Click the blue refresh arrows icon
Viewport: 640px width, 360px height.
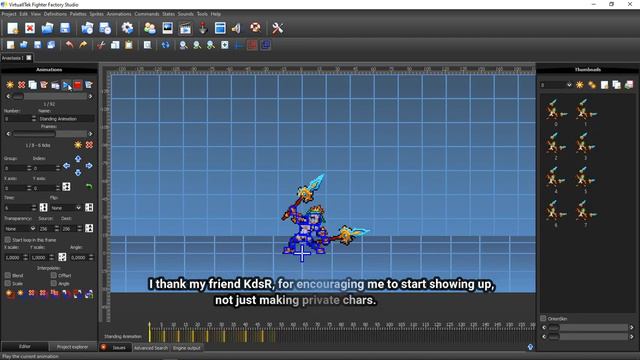tap(165, 45)
